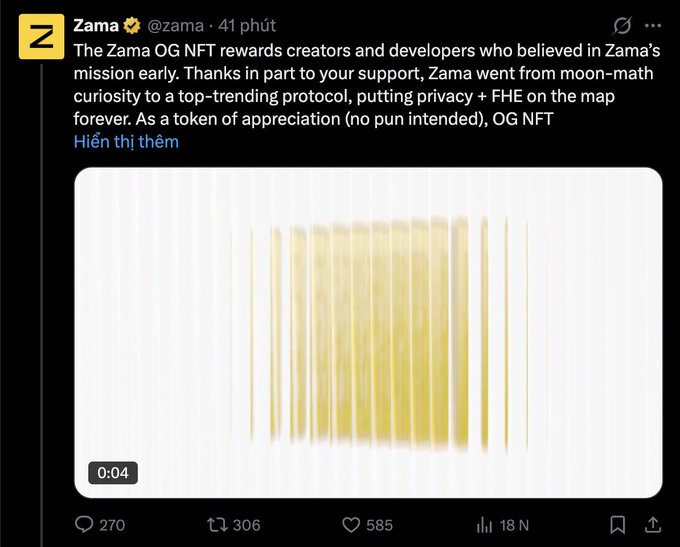Image resolution: width=680 pixels, height=547 pixels.
Task: Click the gold verified badge
Action: tap(132, 25)
